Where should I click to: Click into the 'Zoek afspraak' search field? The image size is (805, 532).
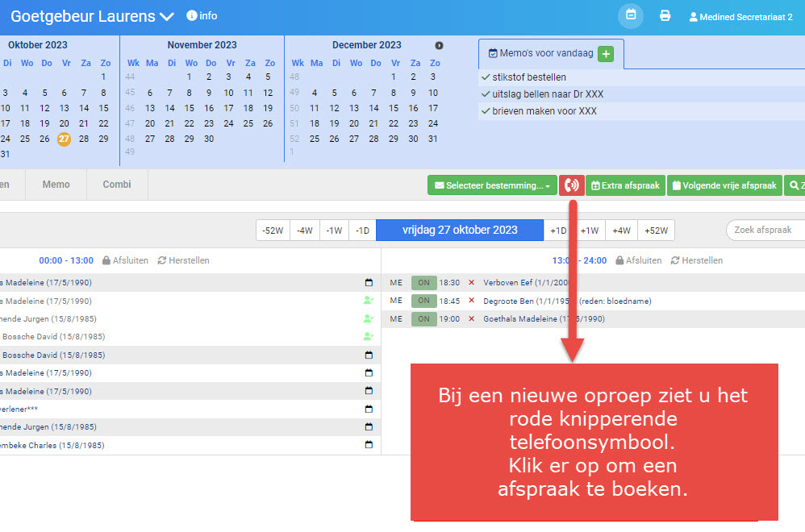(x=766, y=231)
